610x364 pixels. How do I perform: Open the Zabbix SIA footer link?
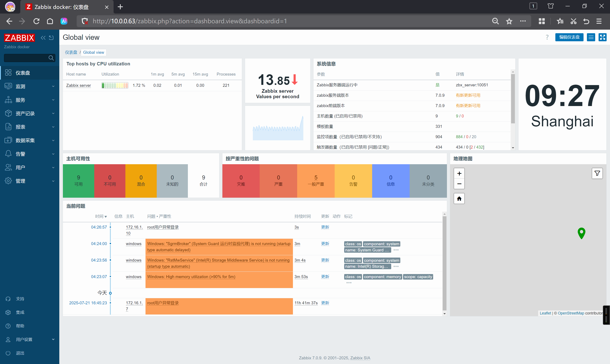coord(360,358)
